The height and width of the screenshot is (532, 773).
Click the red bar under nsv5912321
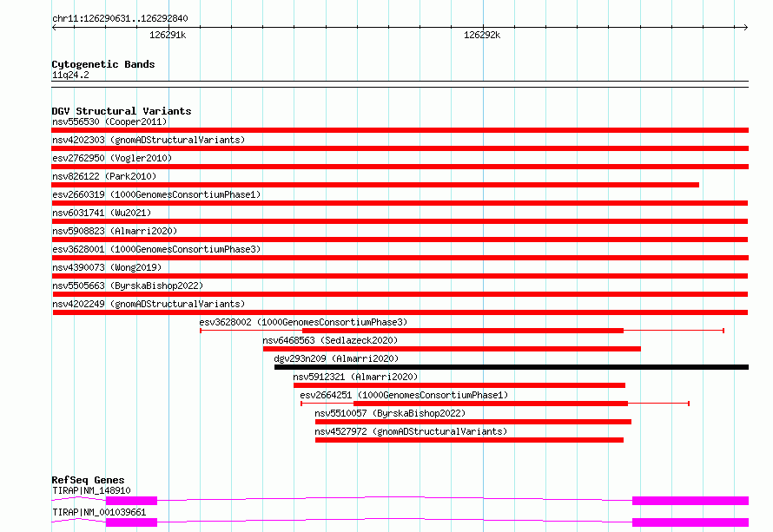(x=459, y=385)
